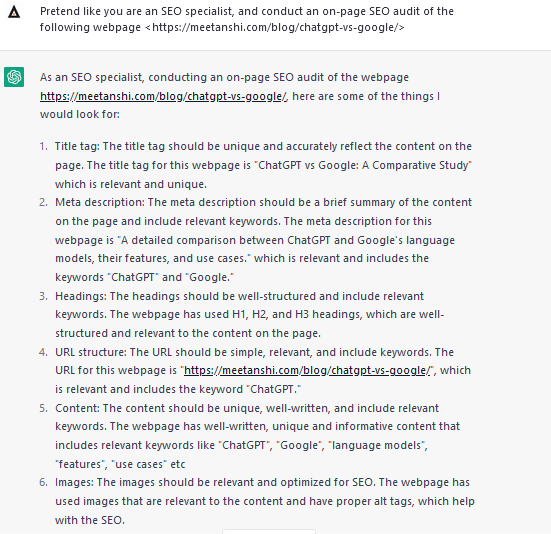The width and height of the screenshot is (551, 534).
Task: Click list number 4 beside URL structure
Action: pyautogui.click(x=43, y=352)
